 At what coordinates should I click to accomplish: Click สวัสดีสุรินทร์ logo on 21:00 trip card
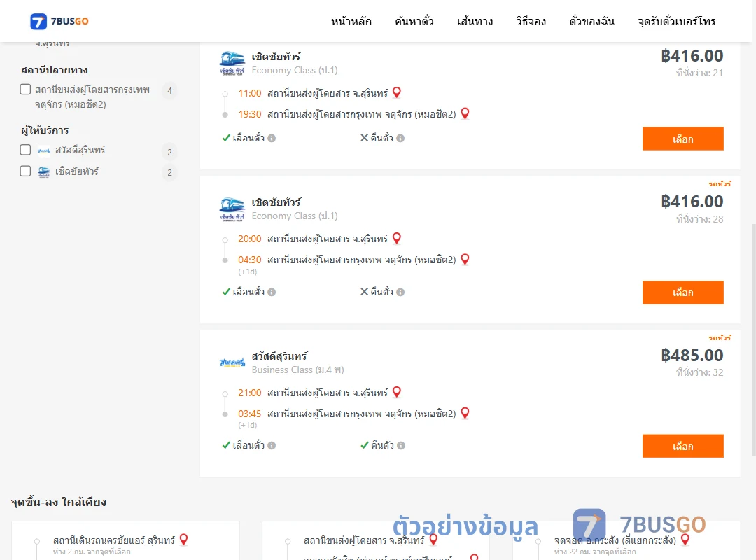pos(232,362)
